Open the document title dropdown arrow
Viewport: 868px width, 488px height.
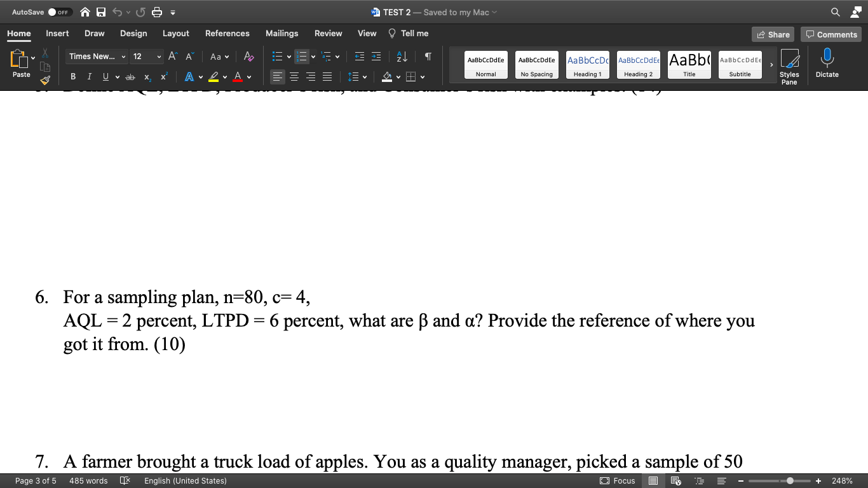pyautogui.click(x=494, y=12)
